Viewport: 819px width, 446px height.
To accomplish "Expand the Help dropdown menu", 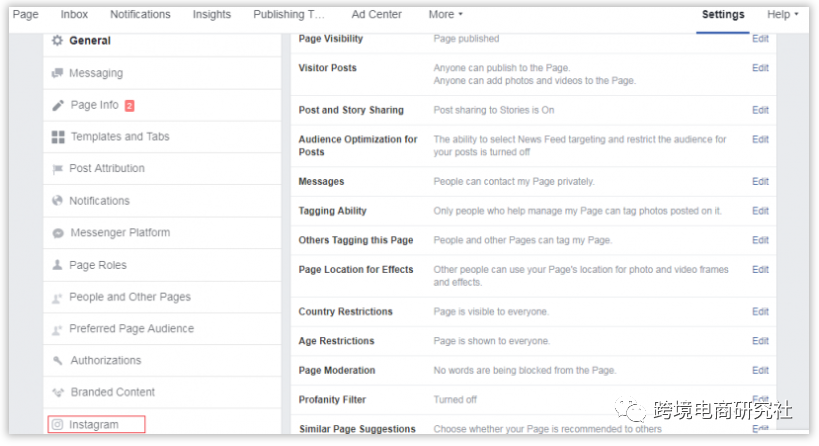I will [x=782, y=15].
